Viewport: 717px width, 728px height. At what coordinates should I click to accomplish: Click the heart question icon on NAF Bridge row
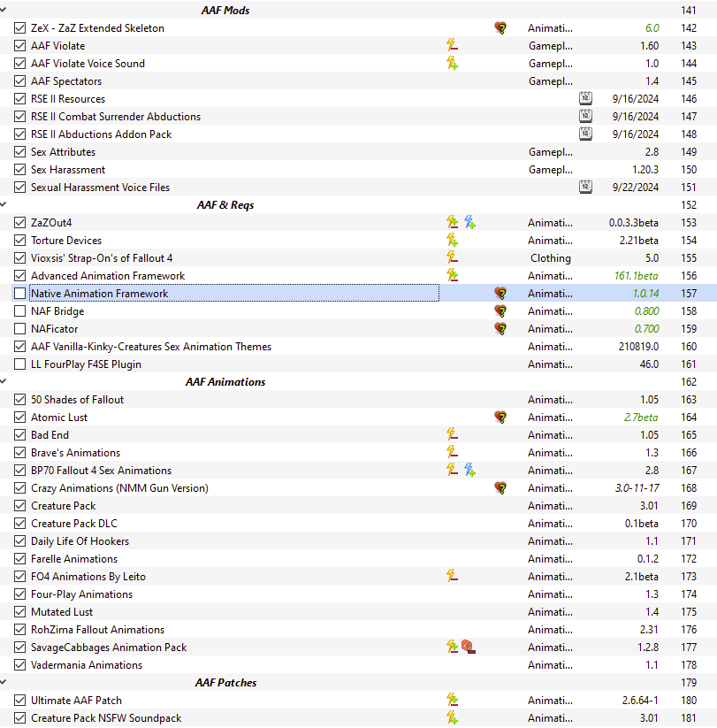click(x=500, y=311)
